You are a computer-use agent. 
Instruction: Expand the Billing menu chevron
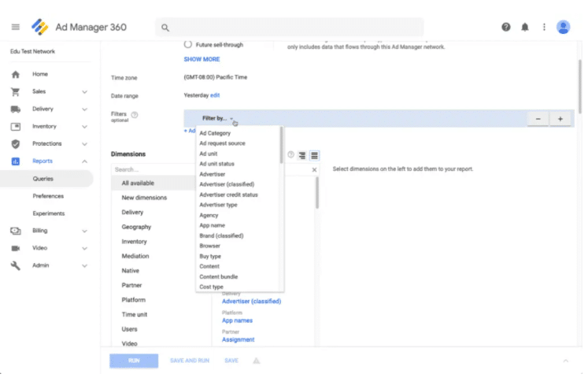point(85,231)
